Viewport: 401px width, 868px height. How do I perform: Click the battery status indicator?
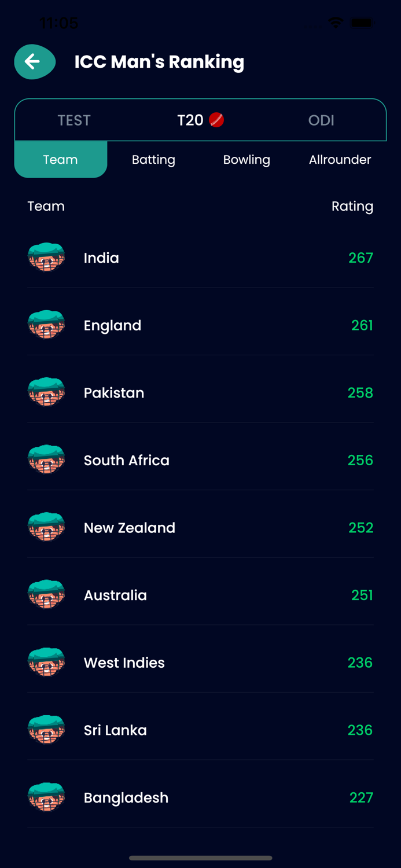363,23
